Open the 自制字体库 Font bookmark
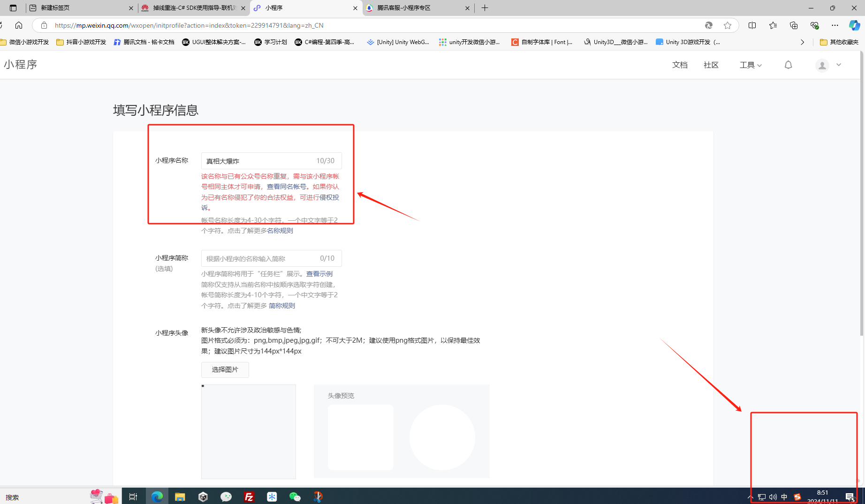This screenshot has height=504, width=865. click(x=542, y=42)
